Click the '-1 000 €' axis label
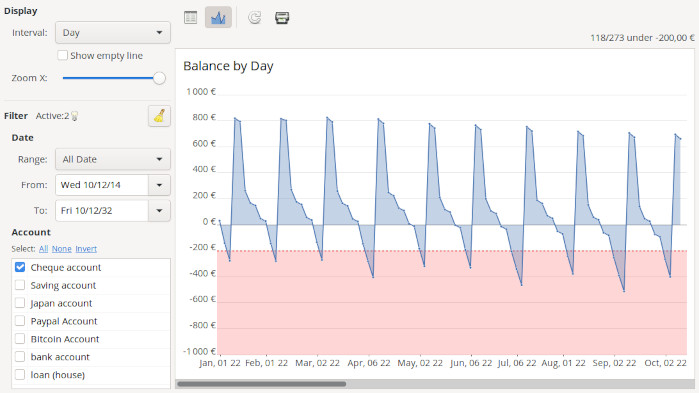Viewport: 699px width, 393px height. (199, 351)
